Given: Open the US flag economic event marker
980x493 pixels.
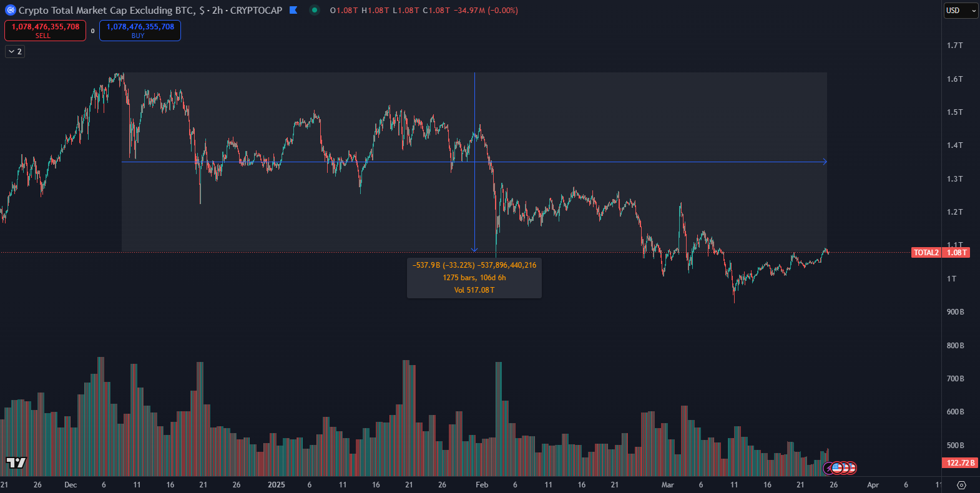Looking at the screenshot, I should [x=838, y=467].
